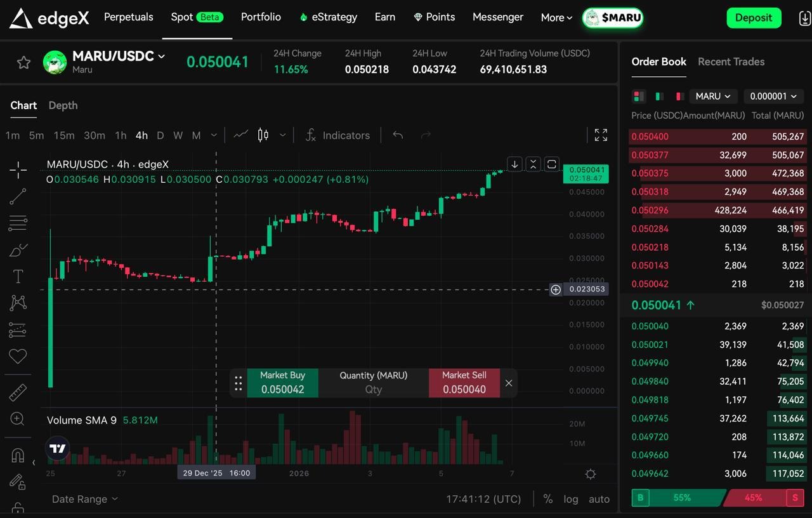Screen dimensions: 812x518
Task: Select the trend line drawing tool
Action: pyautogui.click(x=18, y=196)
